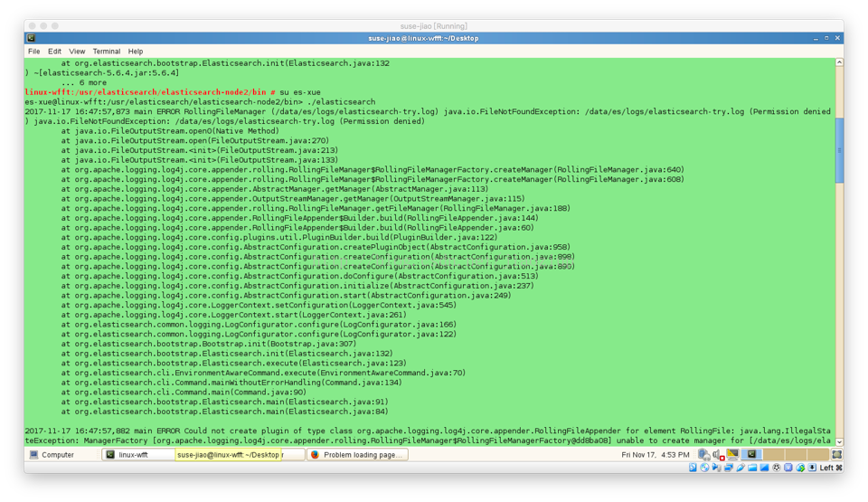Switch to the linux-wfft taskbar window
868x502 pixels.
point(138,454)
